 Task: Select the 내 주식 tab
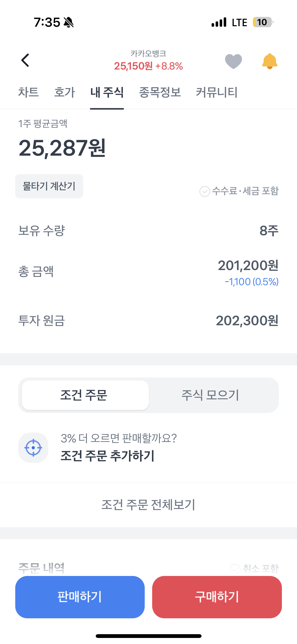(107, 92)
